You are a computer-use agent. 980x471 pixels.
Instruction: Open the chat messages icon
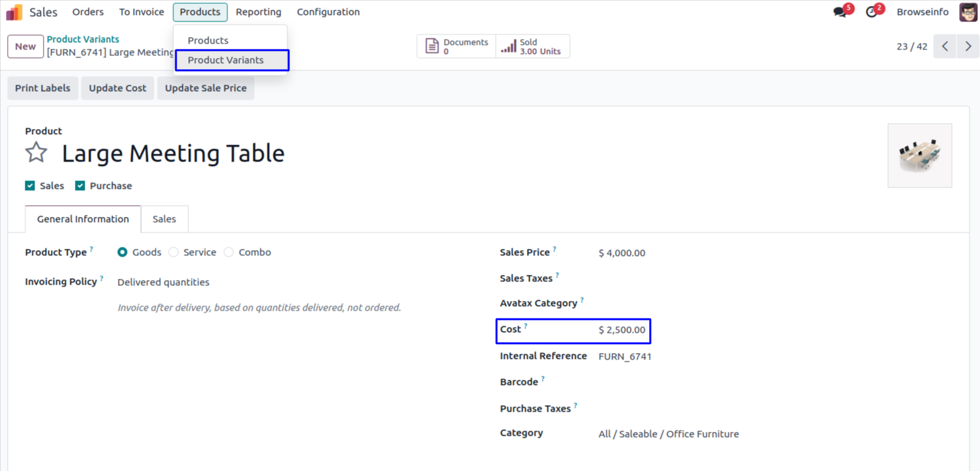(840, 12)
